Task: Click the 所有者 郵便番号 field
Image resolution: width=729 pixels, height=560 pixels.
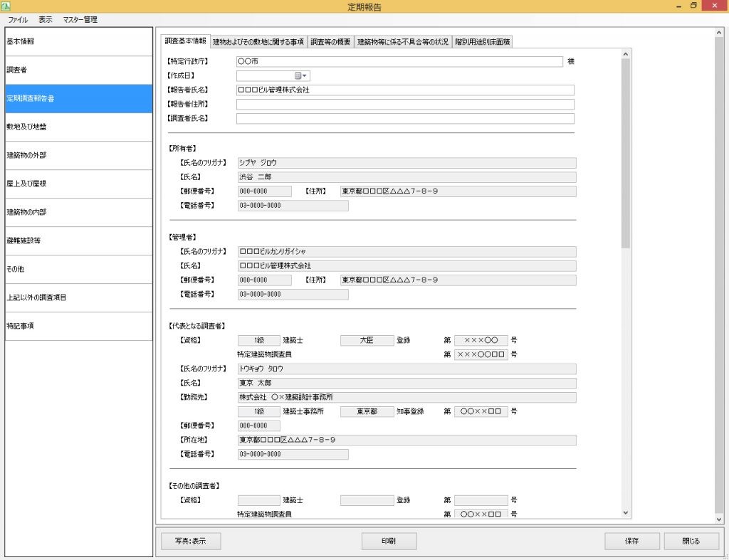Action: (x=265, y=191)
